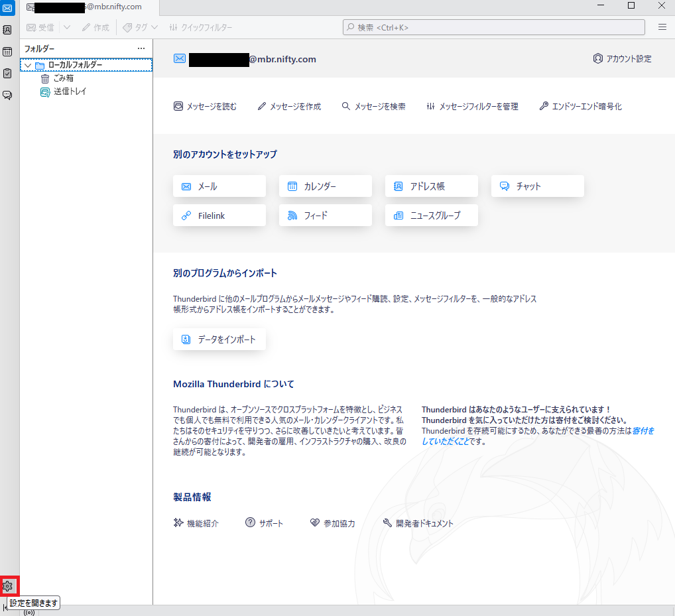Expand the 受信 dropdown arrow
Screen dimensions: 675x616
click(x=67, y=27)
